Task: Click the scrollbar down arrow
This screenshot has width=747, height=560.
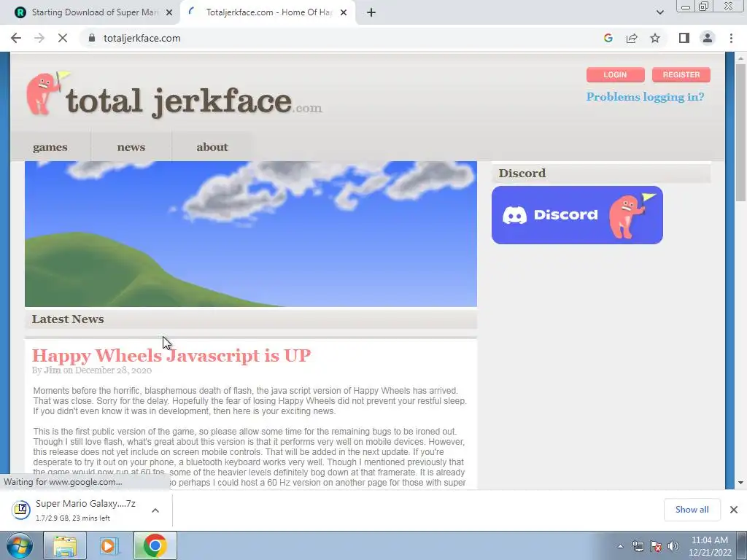Action: [741, 483]
